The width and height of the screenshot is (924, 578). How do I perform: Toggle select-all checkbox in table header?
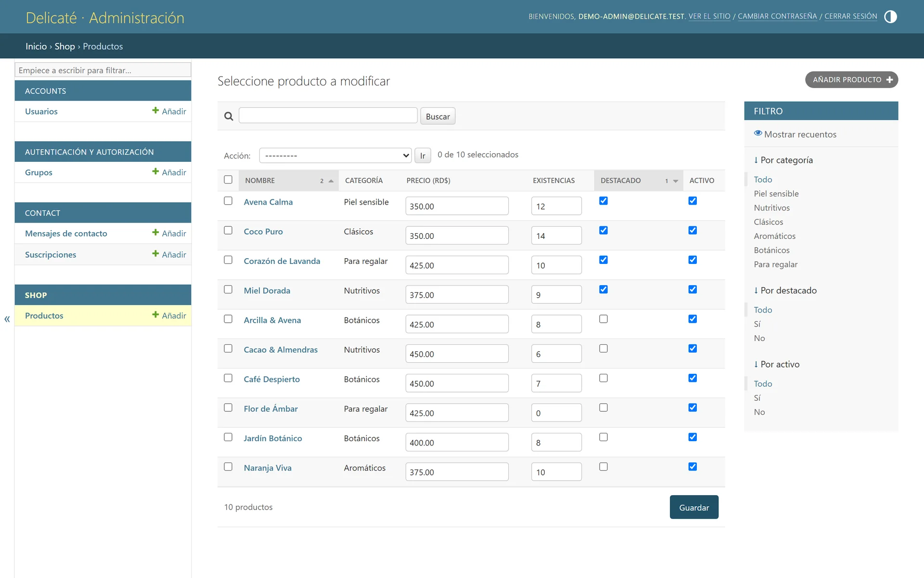(x=228, y=180)
